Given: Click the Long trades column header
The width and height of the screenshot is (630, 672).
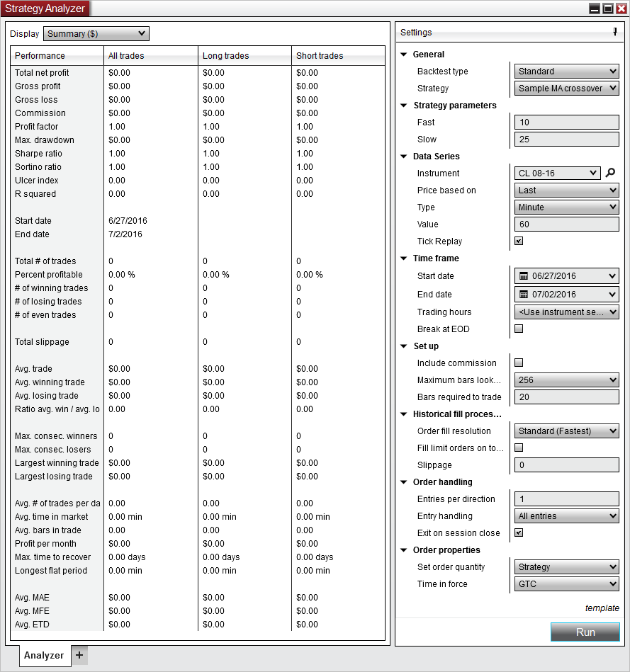Looking at the screenshot, I should click(x=245, y=56).
